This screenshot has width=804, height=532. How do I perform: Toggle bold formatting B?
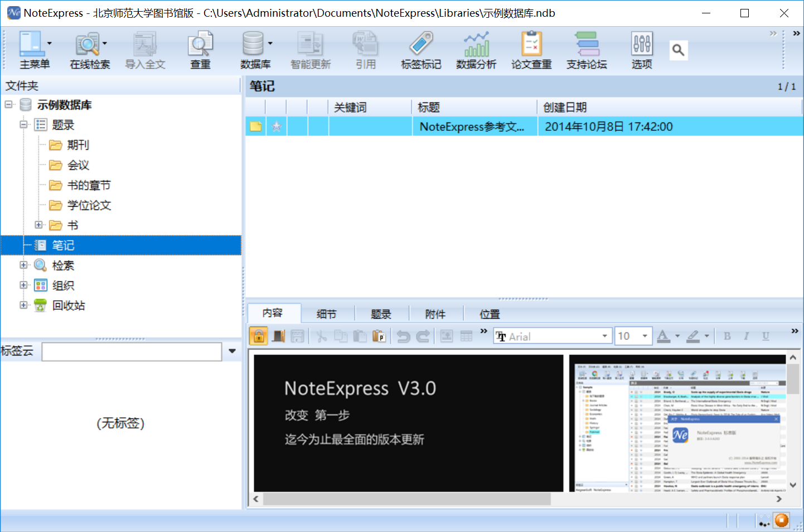coord(727,336)
